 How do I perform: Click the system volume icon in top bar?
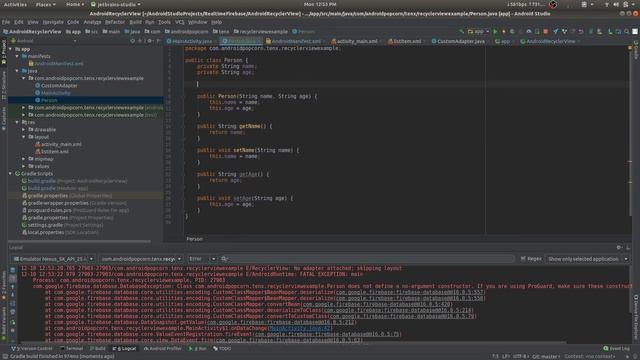[x=616, y=4]
